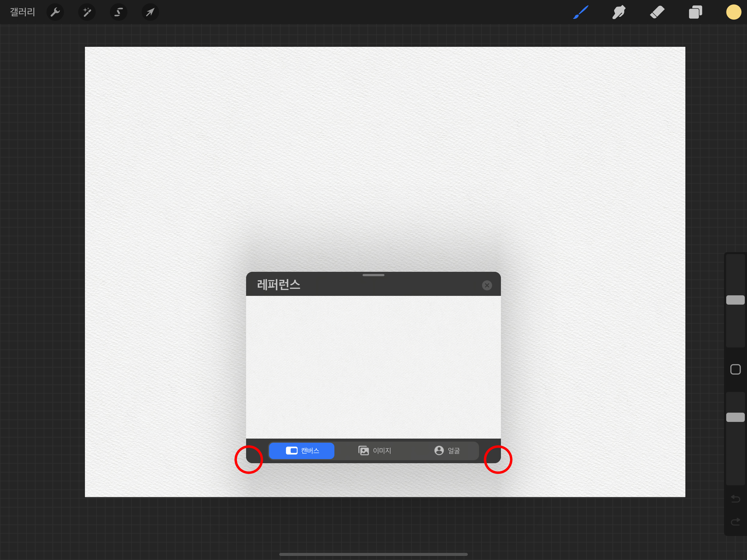Open the 갤러리 gallery view
The image size is (747, 560).
pos(22,12)
